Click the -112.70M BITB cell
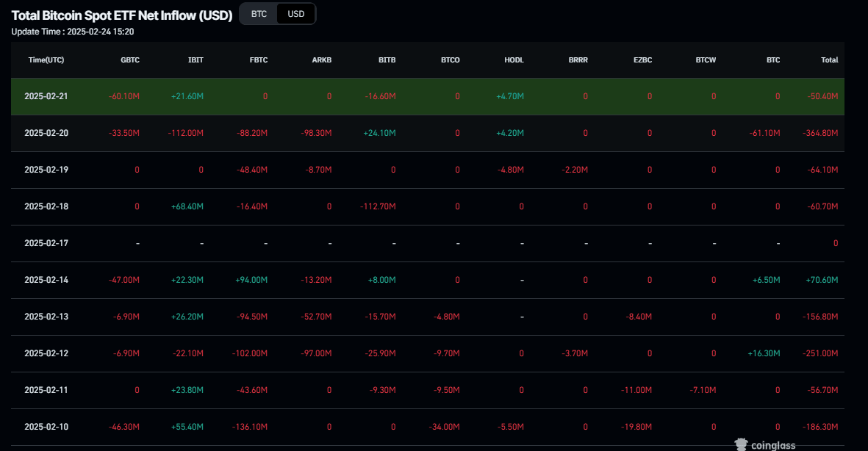Image resolution: width=868 pixels, height=451 pixels. click(379, 206)
